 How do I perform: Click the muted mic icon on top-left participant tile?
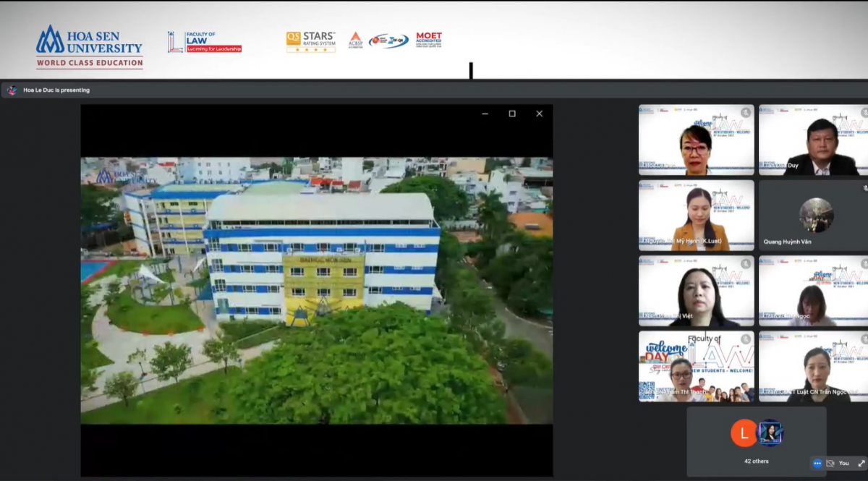pos(746,113)
